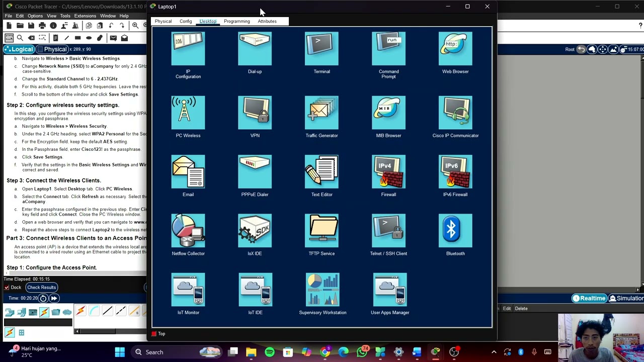Switch to Laptop1 Physical tab

[163, 21]
